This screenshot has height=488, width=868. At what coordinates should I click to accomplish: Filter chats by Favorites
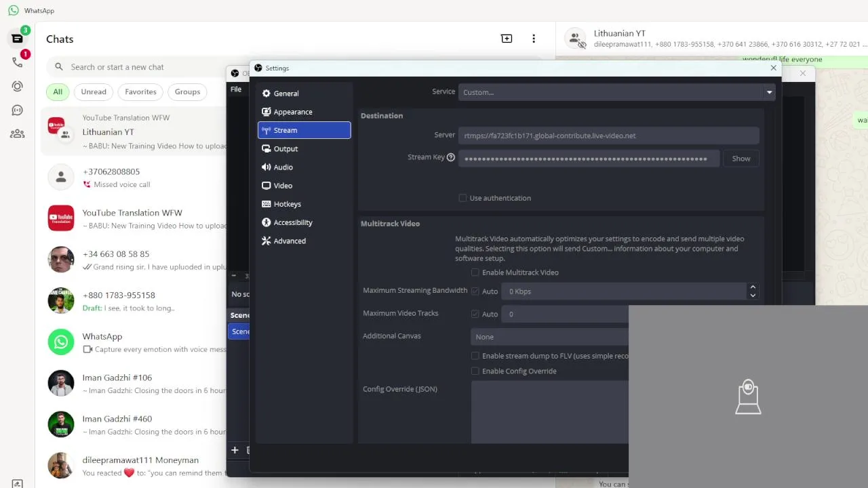(x=140, y=91)
